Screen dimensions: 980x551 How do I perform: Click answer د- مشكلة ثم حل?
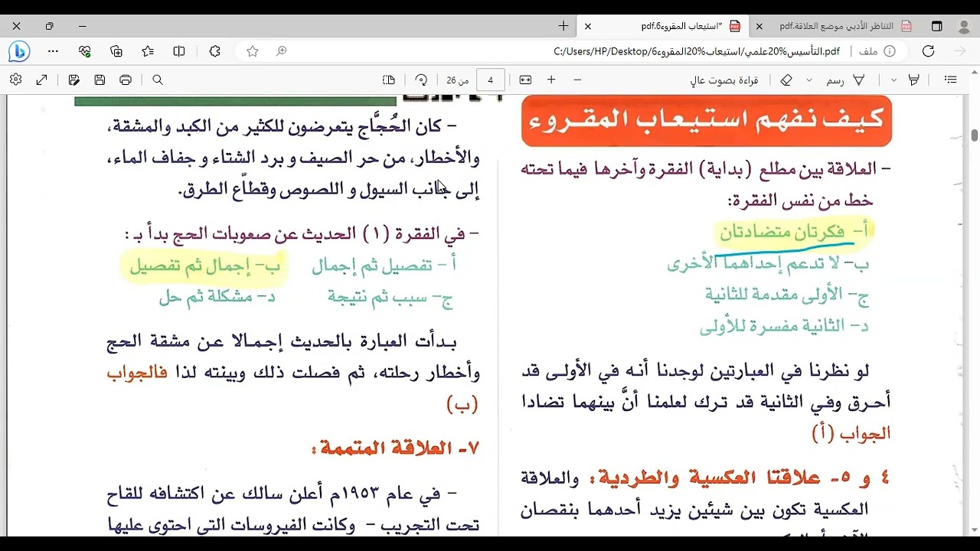pyautogui.click(x=217, y=297)
